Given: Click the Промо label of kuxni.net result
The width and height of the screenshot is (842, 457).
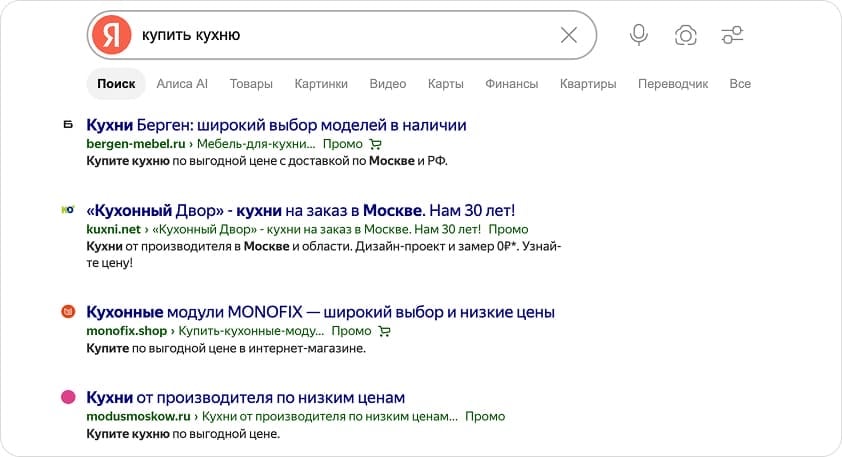Looking at the screenshot, I should (509, 229).
